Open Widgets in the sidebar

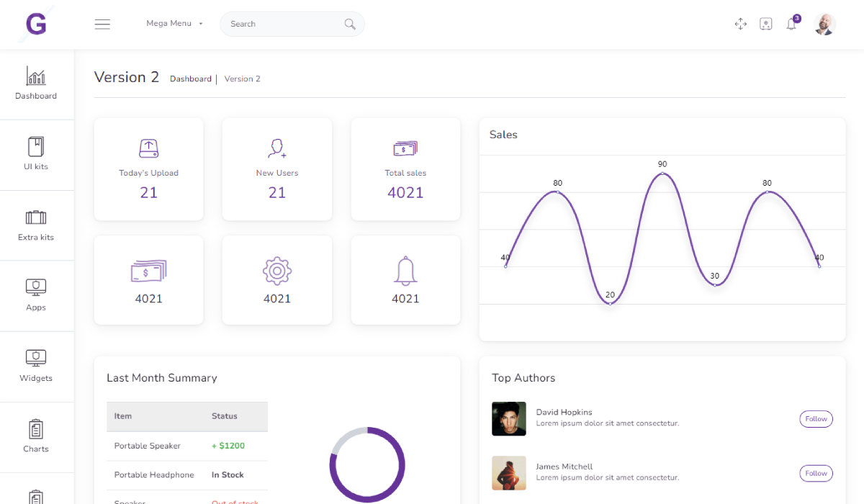tap(36, 366)
